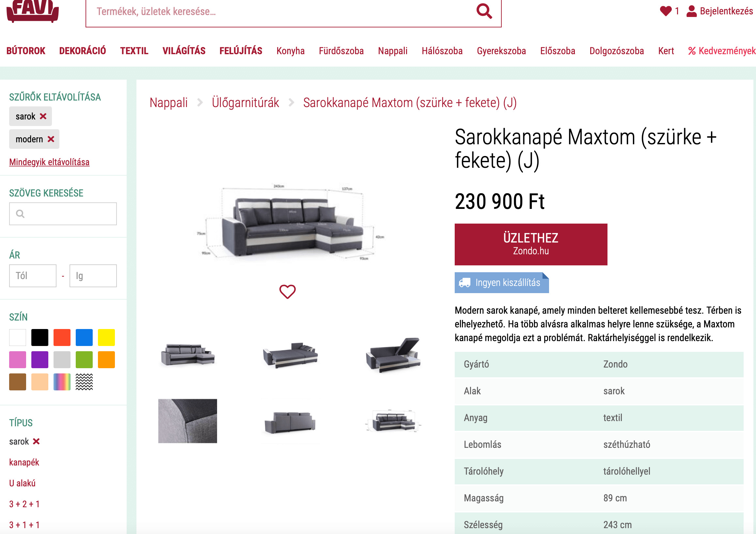Select the patterned zigzag color swatch

84,382
